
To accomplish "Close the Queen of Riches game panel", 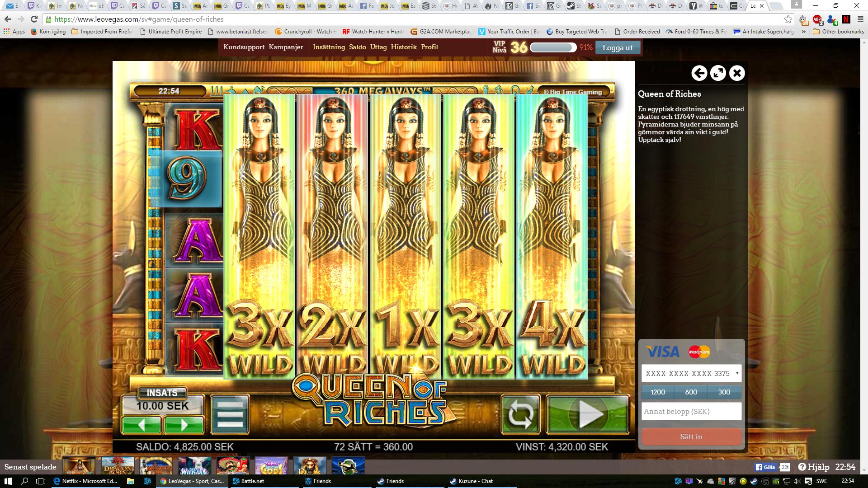I will pos(737,73).
